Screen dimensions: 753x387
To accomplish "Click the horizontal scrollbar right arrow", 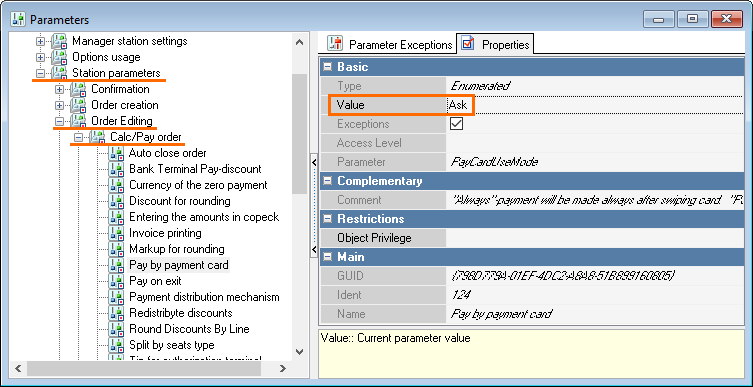I will tap(282, 369).
